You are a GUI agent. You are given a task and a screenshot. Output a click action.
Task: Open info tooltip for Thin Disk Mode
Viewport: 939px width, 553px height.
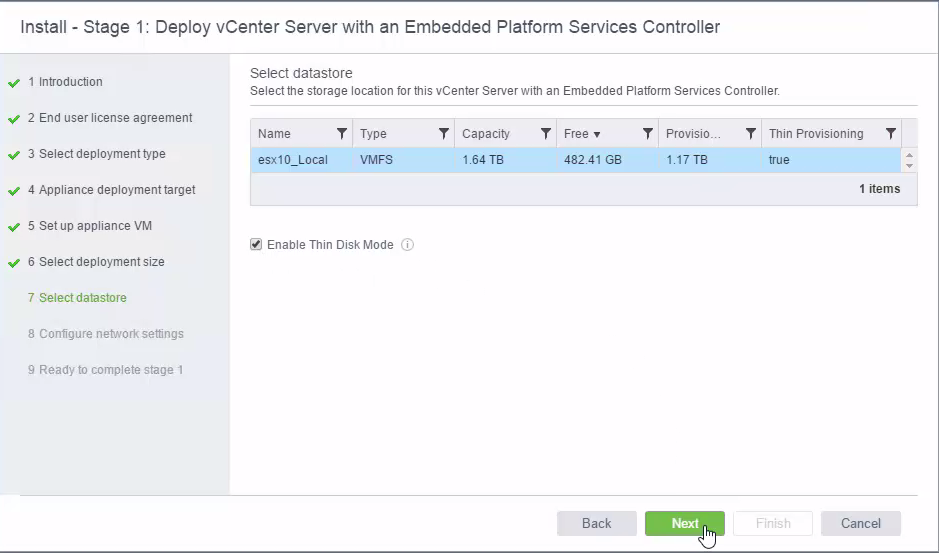pyautogui.click(x=407, y=244)
